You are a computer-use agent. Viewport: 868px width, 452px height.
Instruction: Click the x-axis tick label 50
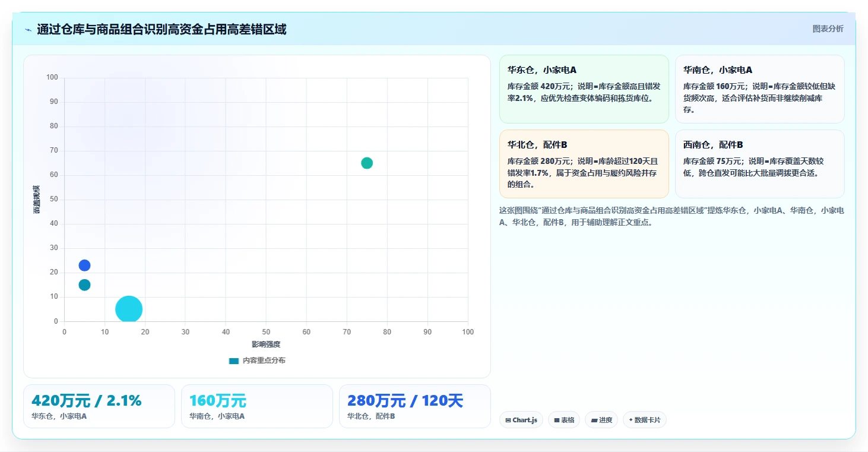coord(266,332)
